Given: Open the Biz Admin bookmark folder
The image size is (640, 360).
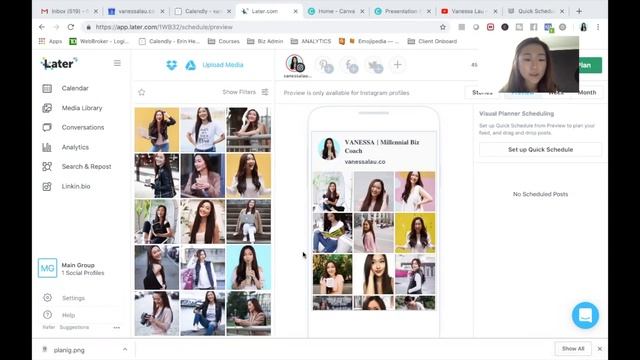Looking at the screenshot, I should (265, 41).
